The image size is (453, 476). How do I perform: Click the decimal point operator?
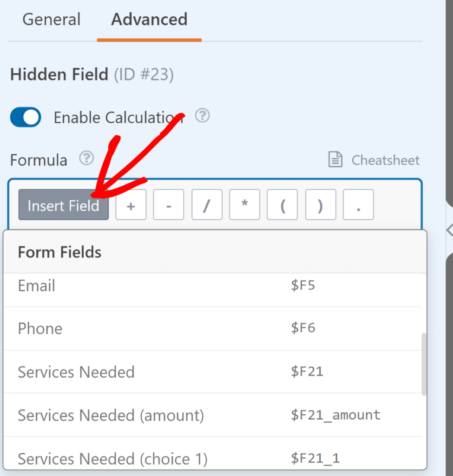point(358,205)
